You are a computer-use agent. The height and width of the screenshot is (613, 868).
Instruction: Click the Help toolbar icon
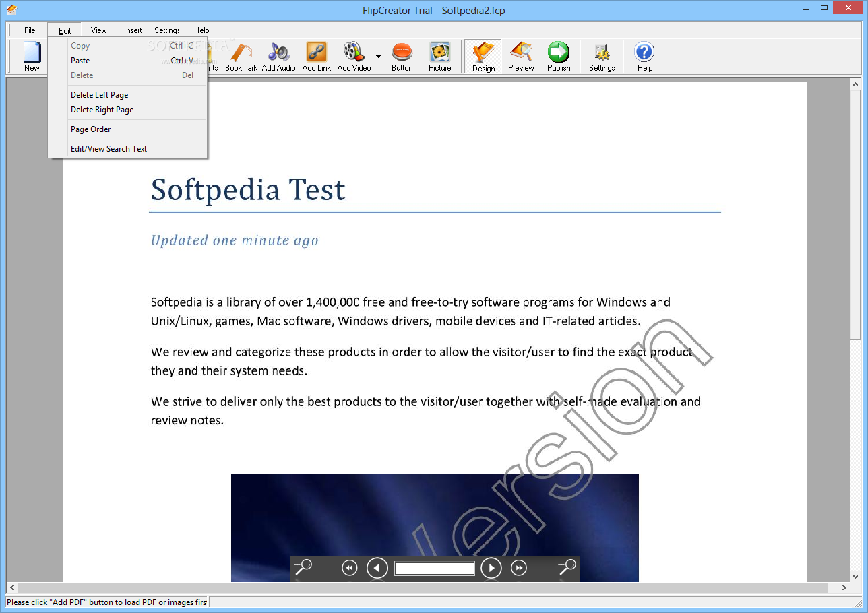point(645,57)
